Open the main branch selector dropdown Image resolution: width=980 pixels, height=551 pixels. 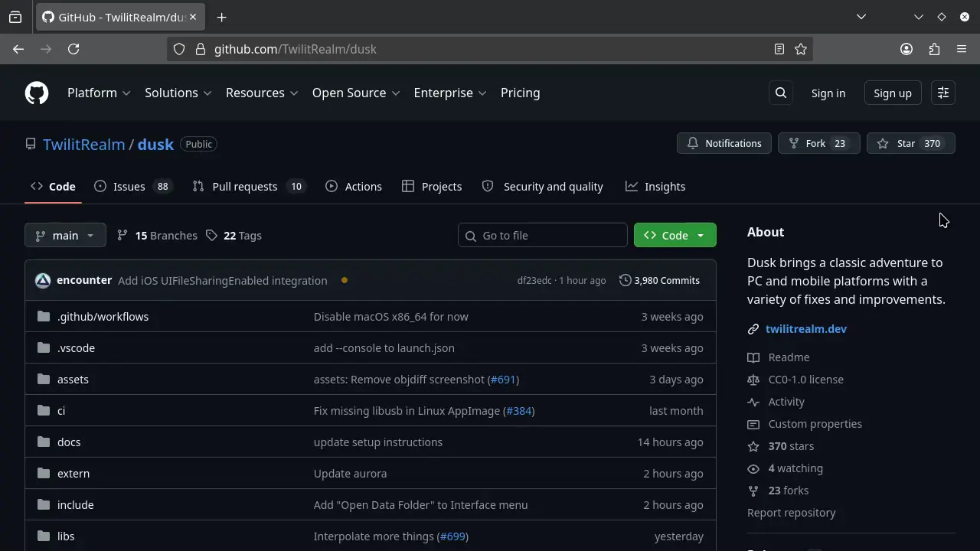coord(65,235)
